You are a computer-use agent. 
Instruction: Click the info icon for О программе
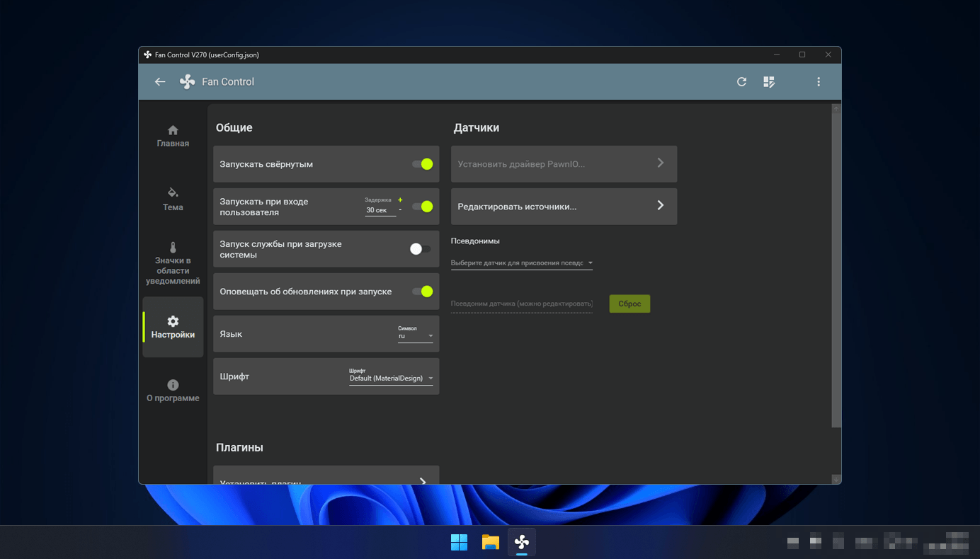(x=173, y=385)
